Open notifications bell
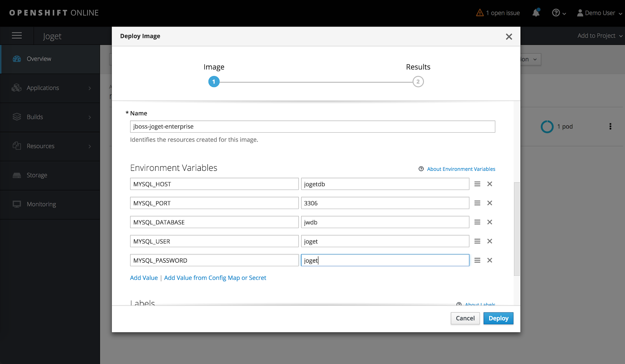 pos(536,13)
